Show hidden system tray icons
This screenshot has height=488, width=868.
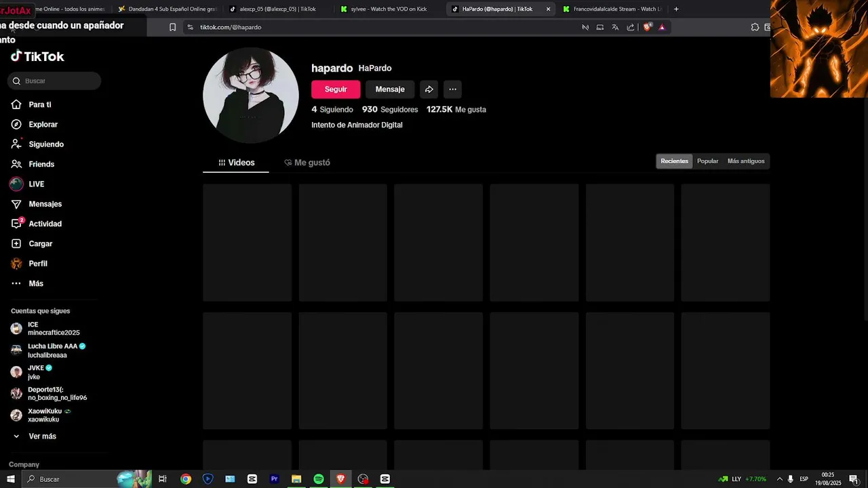779,479
